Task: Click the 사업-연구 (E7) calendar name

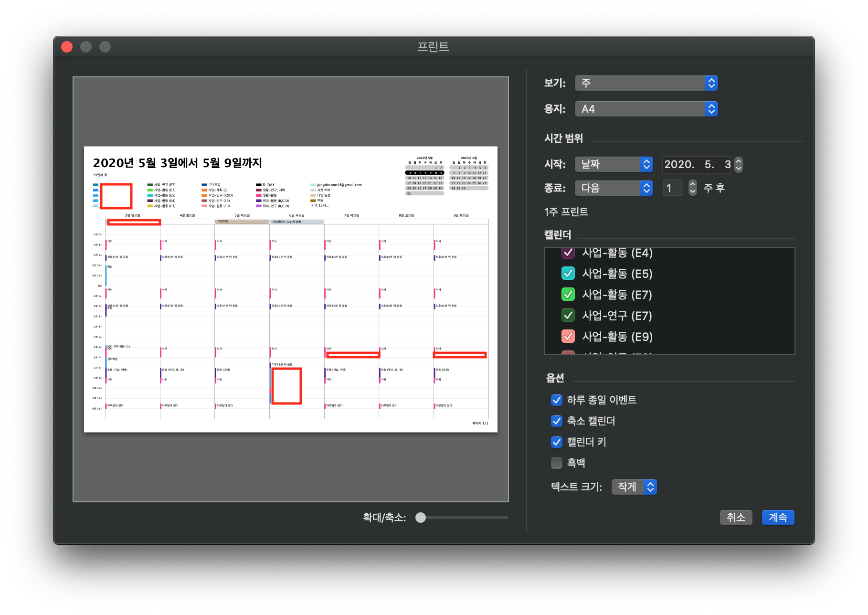Action: [x=617, y=316]
